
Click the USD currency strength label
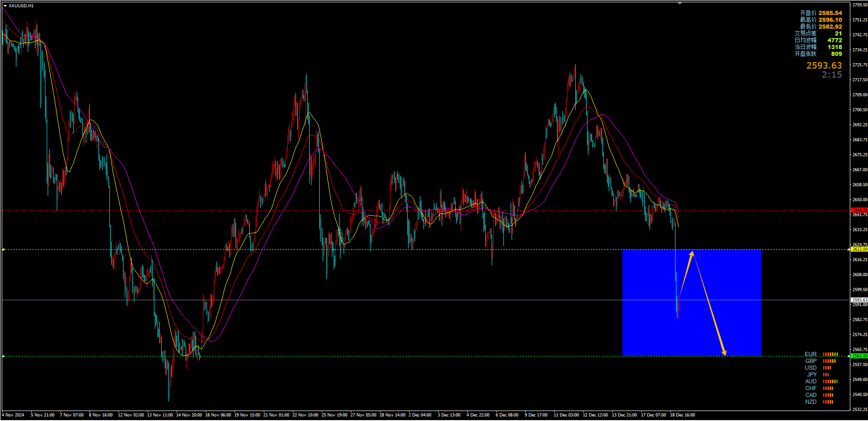(811, 368)
